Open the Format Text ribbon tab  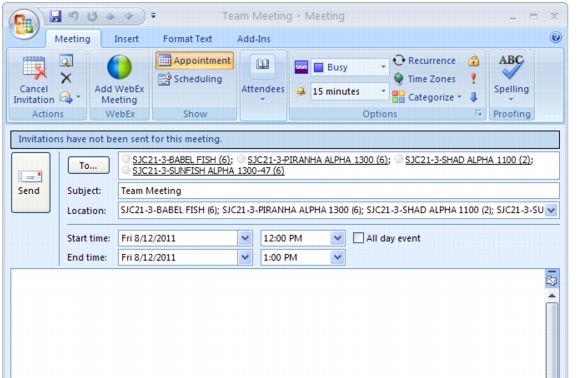pos(188,39)
